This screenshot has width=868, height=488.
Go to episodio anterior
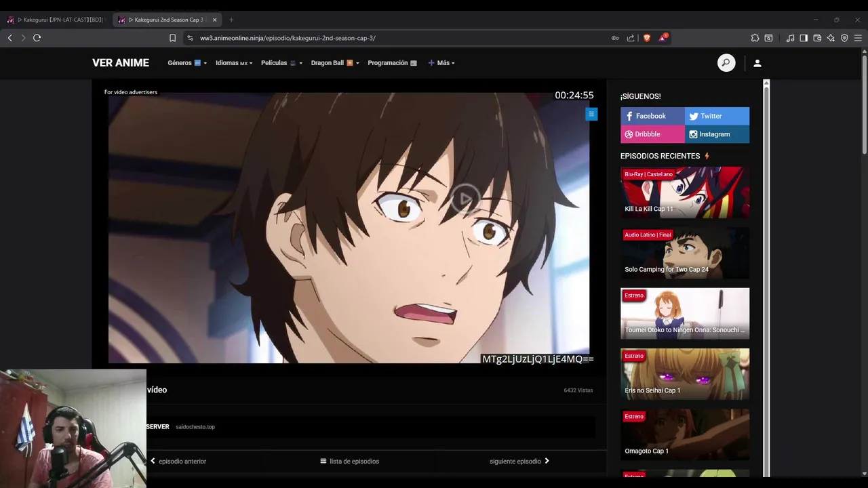tap(178, 462)
